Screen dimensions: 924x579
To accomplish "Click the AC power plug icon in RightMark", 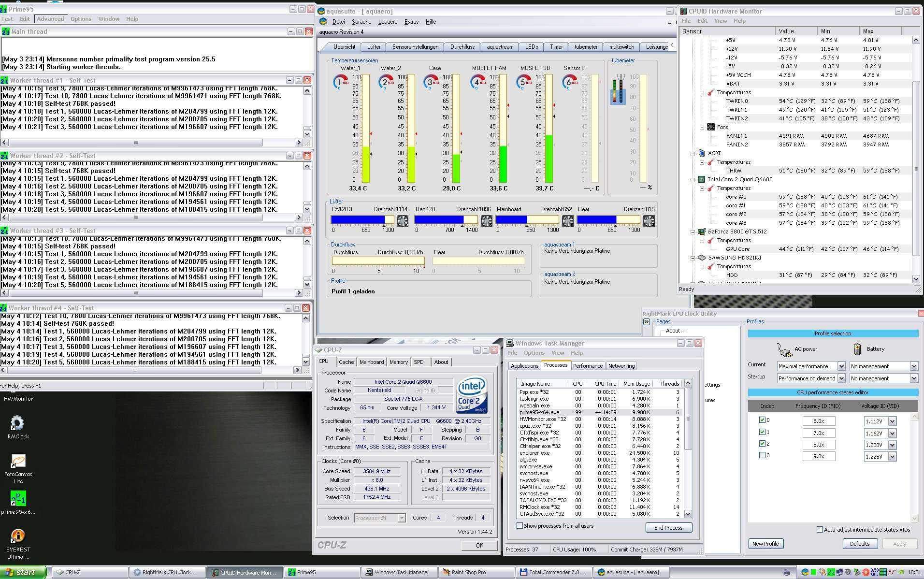I will (784, 349).
